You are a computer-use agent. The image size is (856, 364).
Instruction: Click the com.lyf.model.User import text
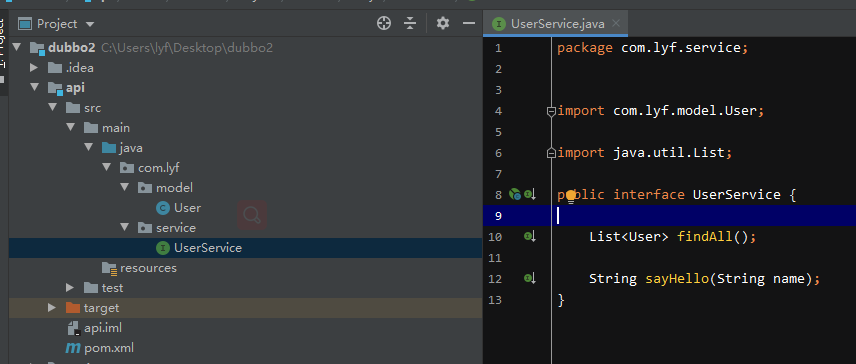pyautogui.click(x=685, y=111)
